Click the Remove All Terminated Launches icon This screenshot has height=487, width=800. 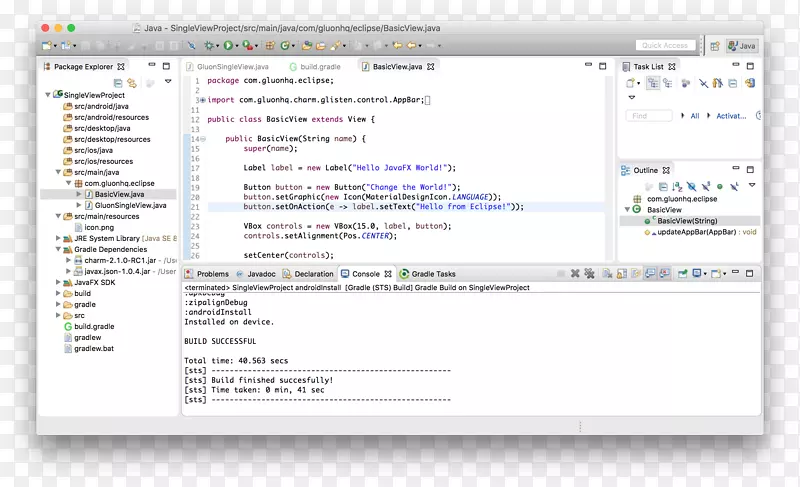(589, 273)
